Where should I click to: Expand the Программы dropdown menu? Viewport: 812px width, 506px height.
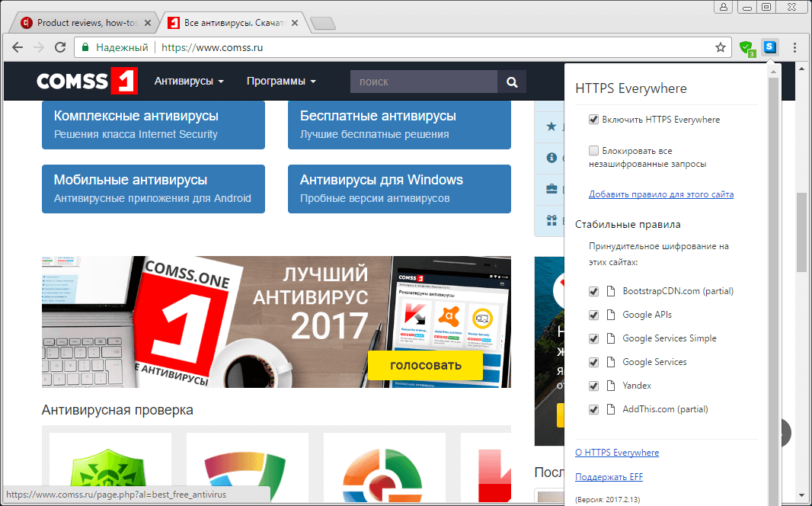[281, 82]
